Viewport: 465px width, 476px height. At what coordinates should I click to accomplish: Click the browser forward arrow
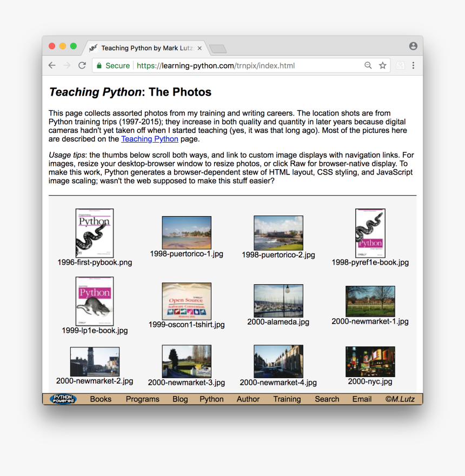pyautogui.click(x=67, y=65)
